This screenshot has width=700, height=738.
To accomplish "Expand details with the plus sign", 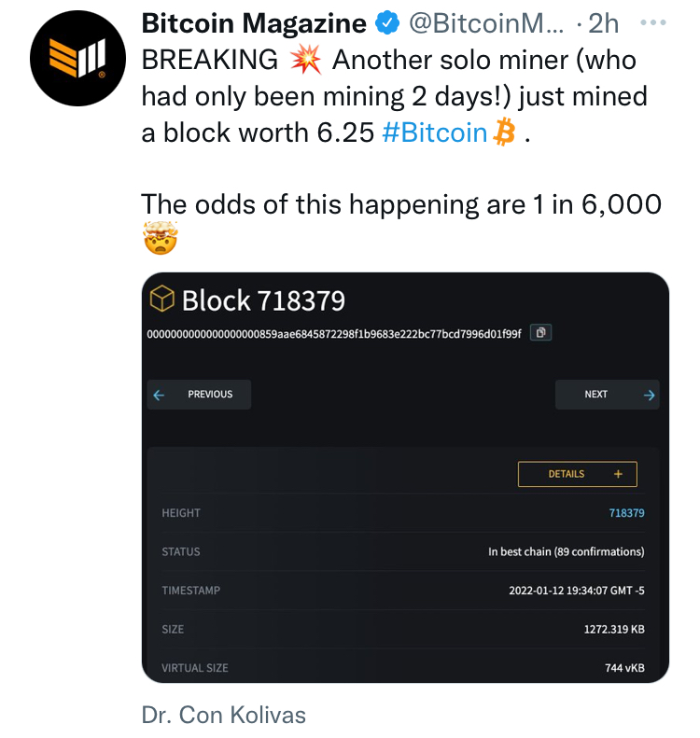I will [x=618, y=474].
